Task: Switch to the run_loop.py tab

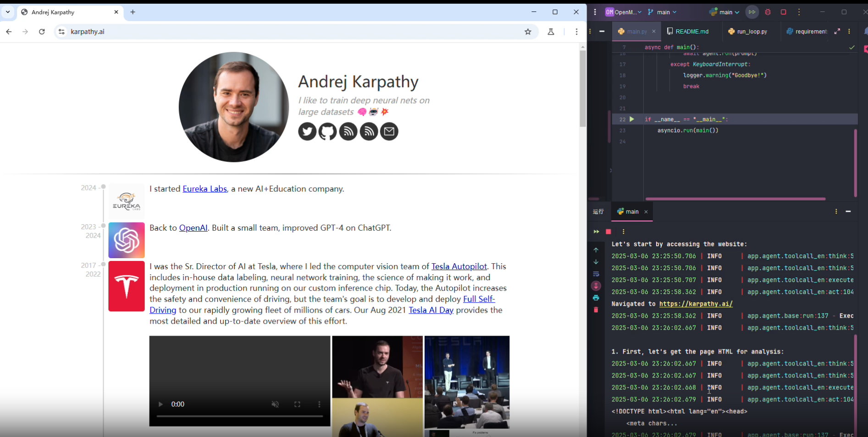Action: pyautogui.click(x=748, y=31)
